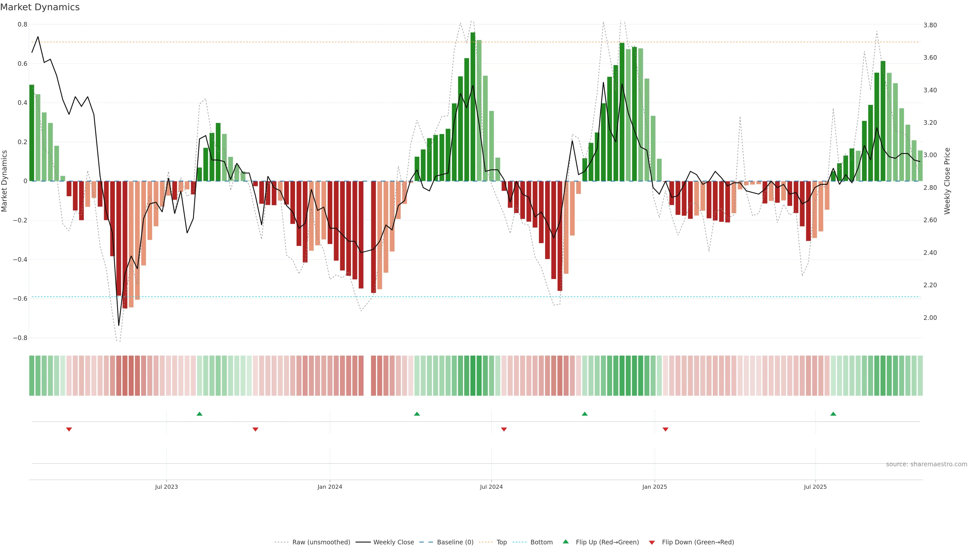
Task: Click the first red flip-down marker
Action: 69,429
